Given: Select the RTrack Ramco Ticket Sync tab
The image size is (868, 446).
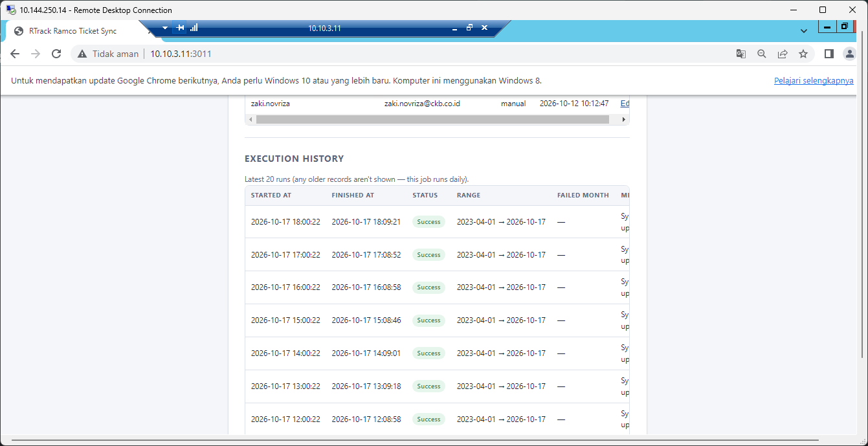Looking at the screenshot, I should (x=71, y=31).
